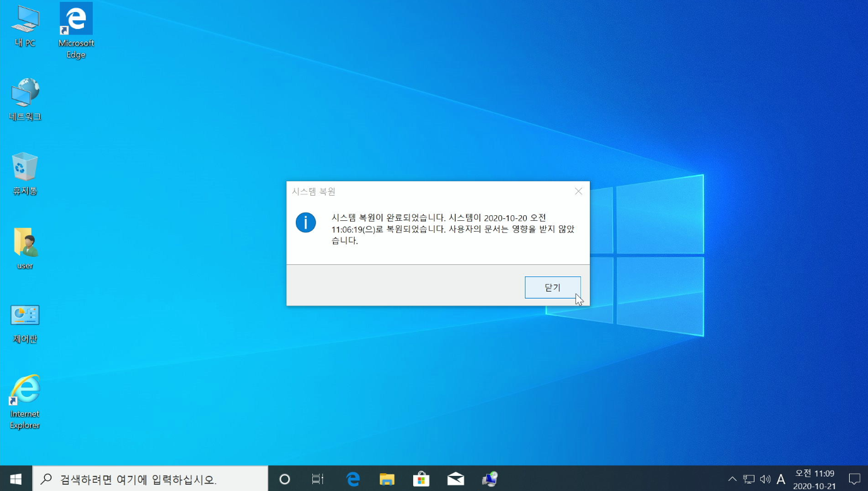This screenshot has width=868, height=491.
Task: Open the Action Center notification icon
Action: click(x=854, y=479)
